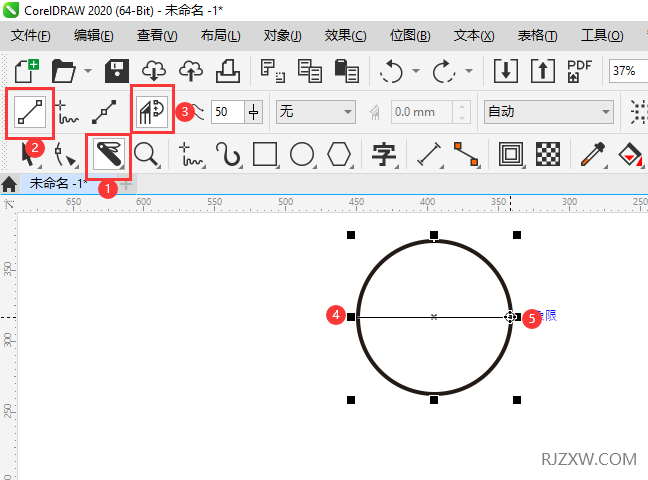Select the Ellipse tool

point(302,155)
